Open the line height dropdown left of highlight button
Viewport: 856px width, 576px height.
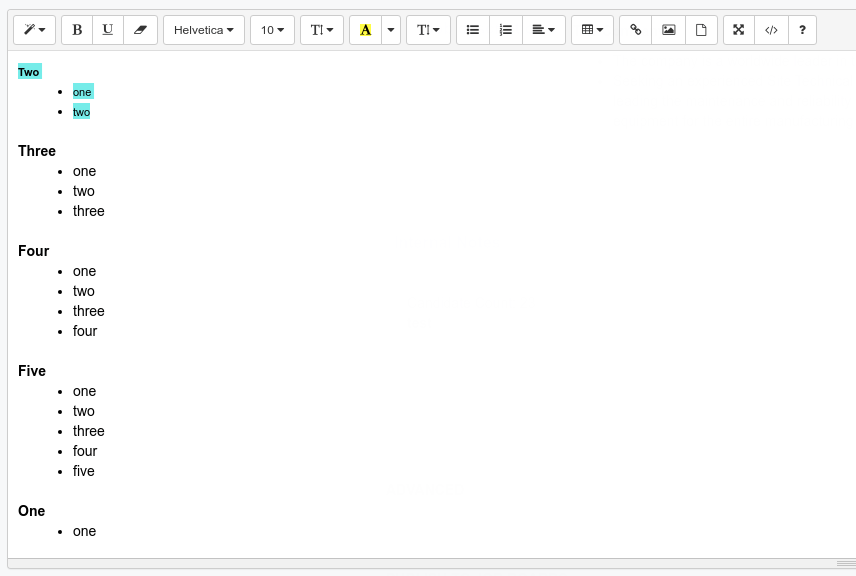pos(322,30)
